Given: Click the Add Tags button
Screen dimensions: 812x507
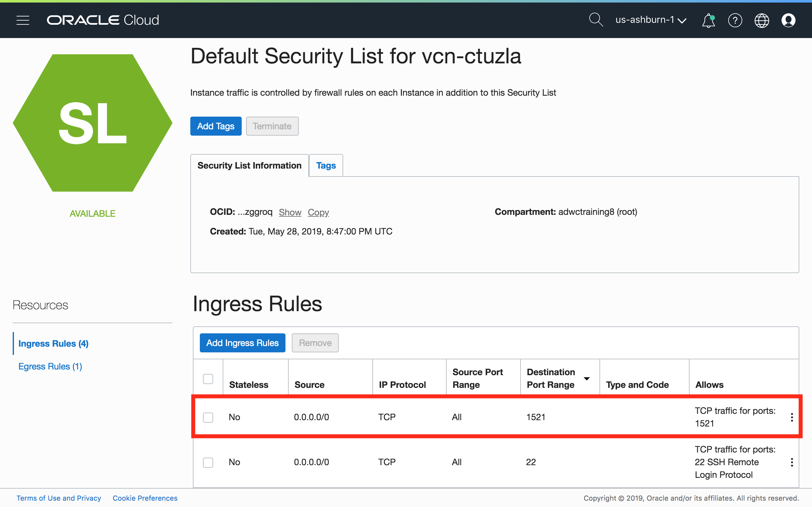Looking at the screenshot, I should coord(216,126).
